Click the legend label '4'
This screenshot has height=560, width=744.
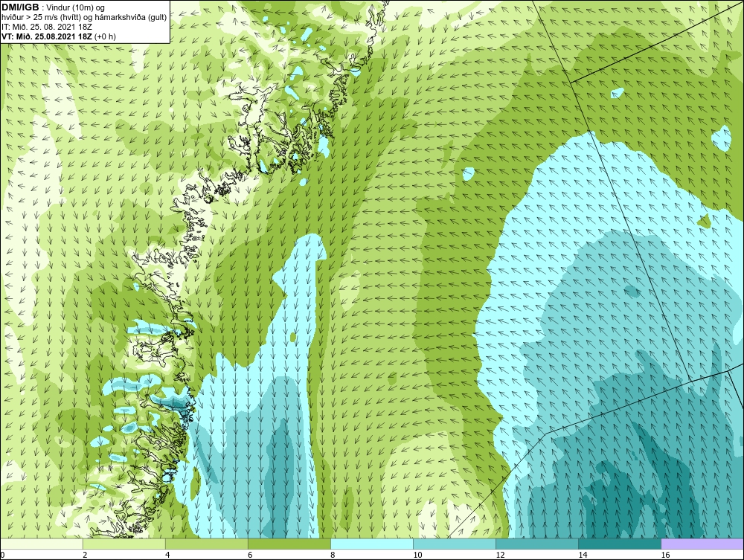click(167, 555)
